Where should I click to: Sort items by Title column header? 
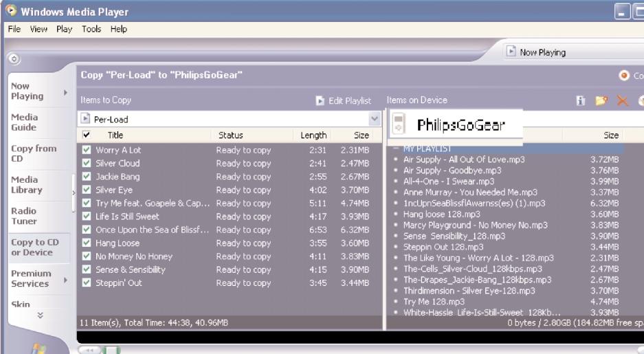(115, 135)
